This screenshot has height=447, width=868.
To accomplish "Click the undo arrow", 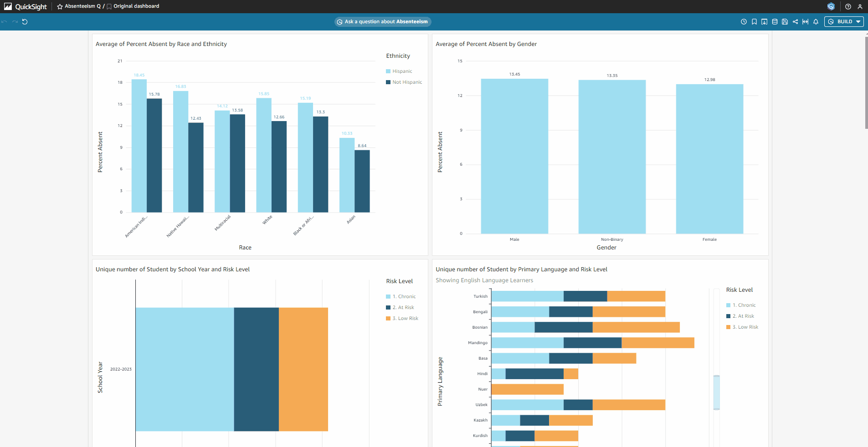I will coord(5,21).
